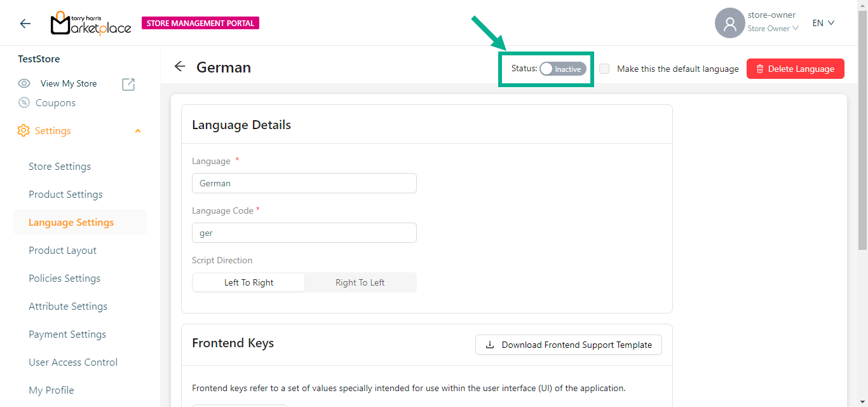Click the Delete Language button
This screenshot has width=868, height=407.
pyautogui.click(x=795, y=69)
